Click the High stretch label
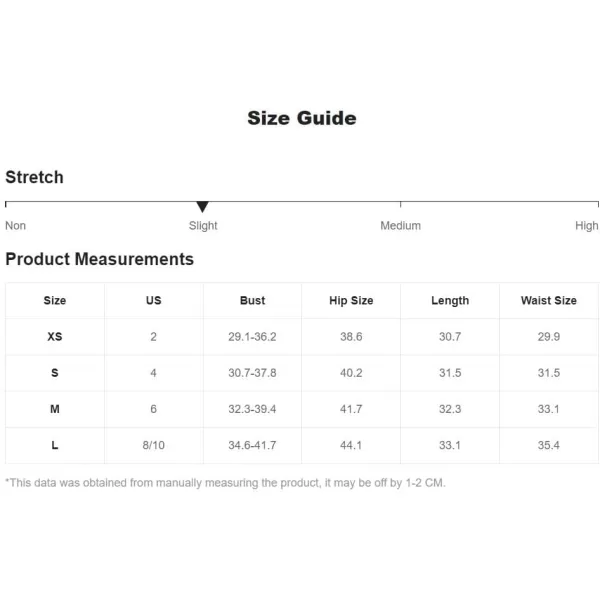Image resolution: width=600 pixels, height=600 pixels. [587, 226]
